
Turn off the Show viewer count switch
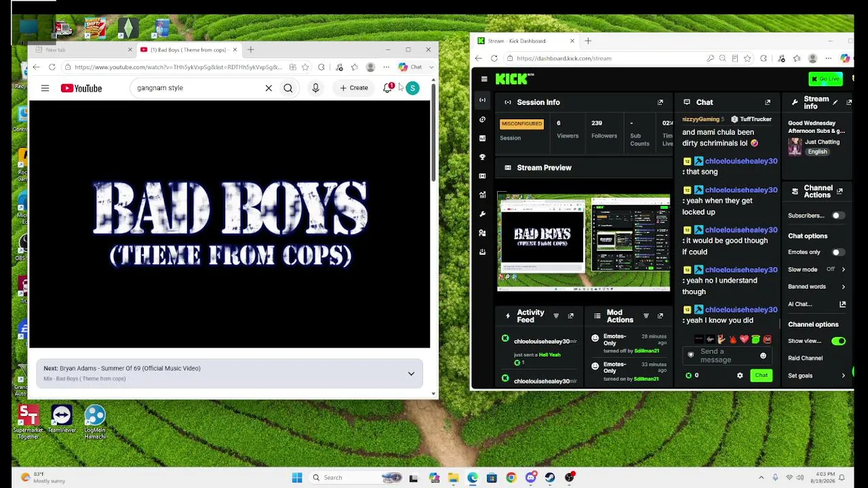coord(839,341)
